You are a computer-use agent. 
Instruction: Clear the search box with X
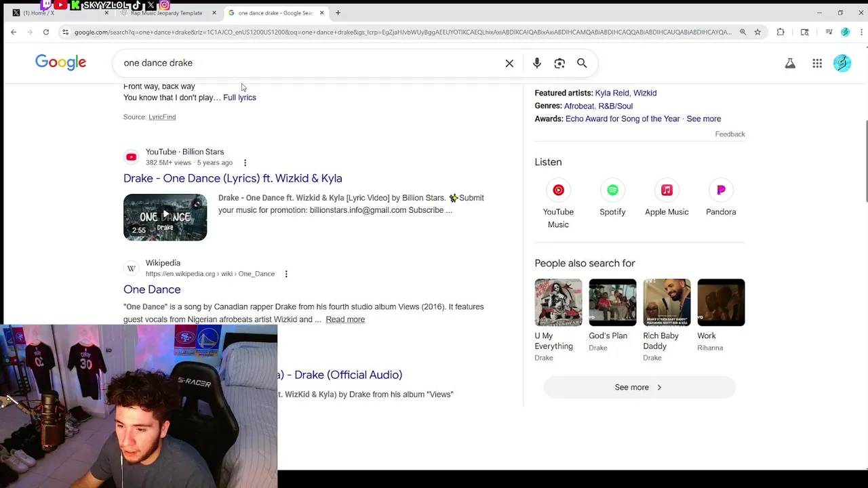(x=509, y=63)
